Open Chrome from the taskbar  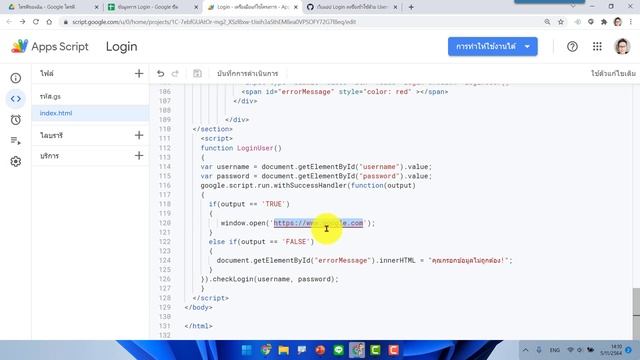pos(266,350)
